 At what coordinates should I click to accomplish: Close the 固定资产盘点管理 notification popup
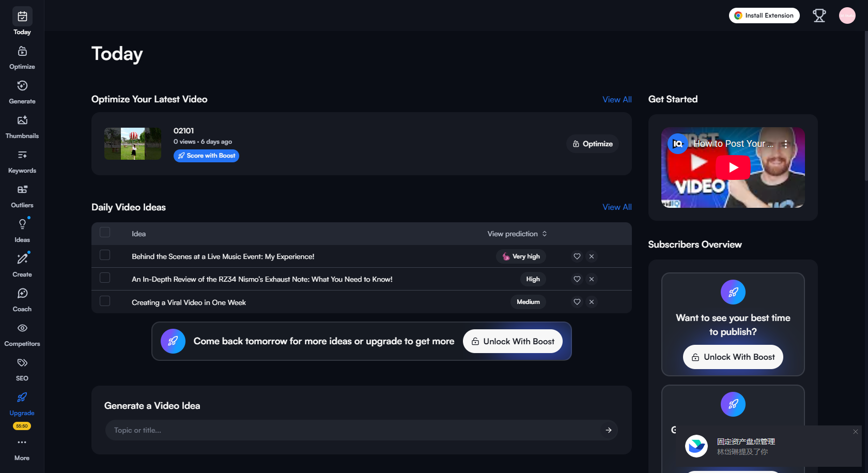click(856, 432)
